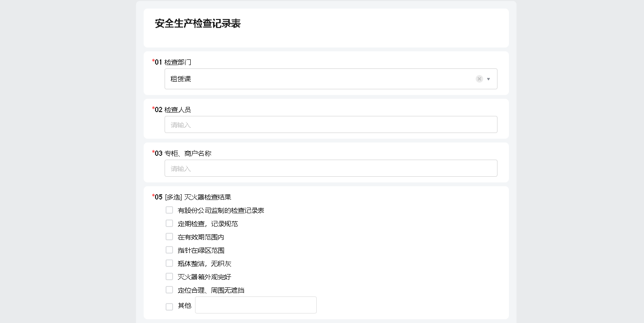Select the 指针在绿区范围 checkbox
The width and height of the screenshot is (644, 323).
click(x=169, y=250)
